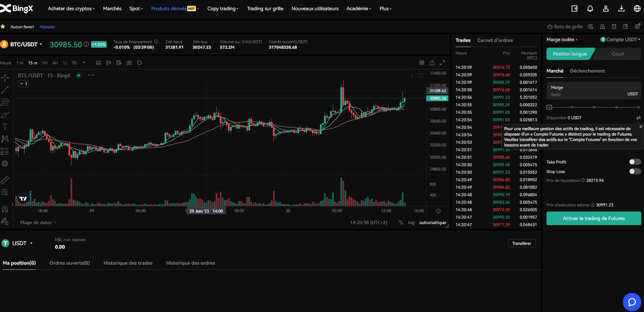Change language via the globe icon
Viewport: 644px width, 312px height.
coord(637,9)
